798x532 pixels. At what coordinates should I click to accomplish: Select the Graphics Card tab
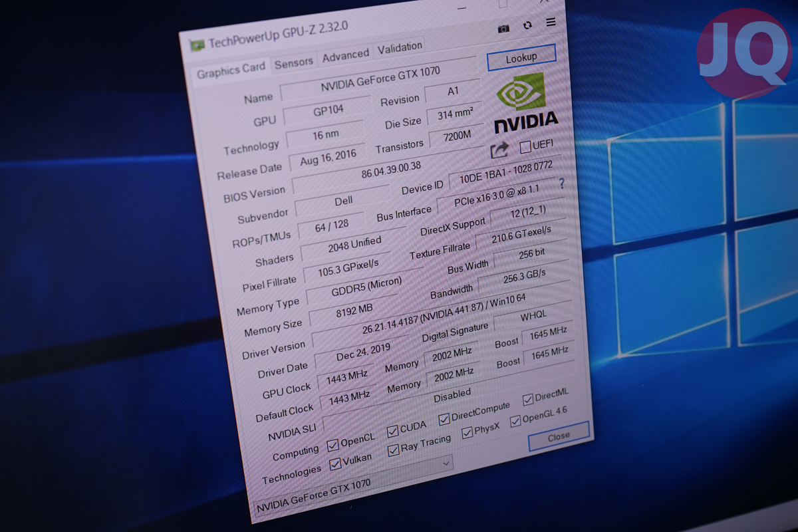click(231, 69)
